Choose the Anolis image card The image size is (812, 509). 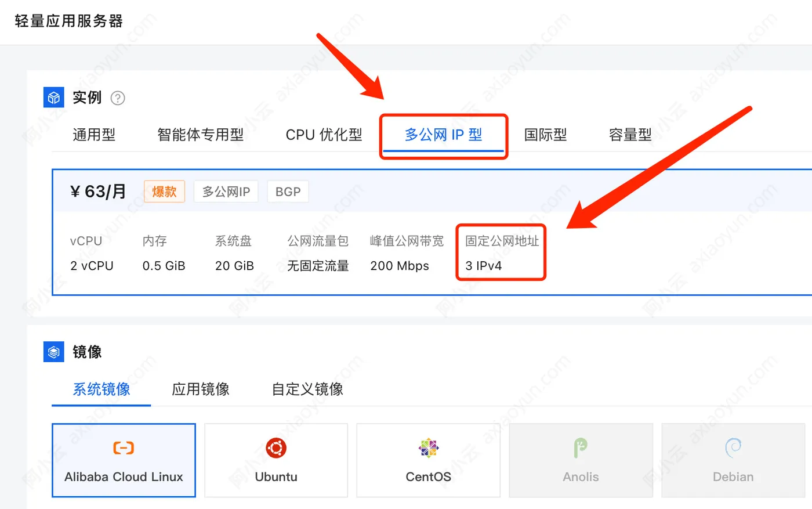(x=581, y=460)
